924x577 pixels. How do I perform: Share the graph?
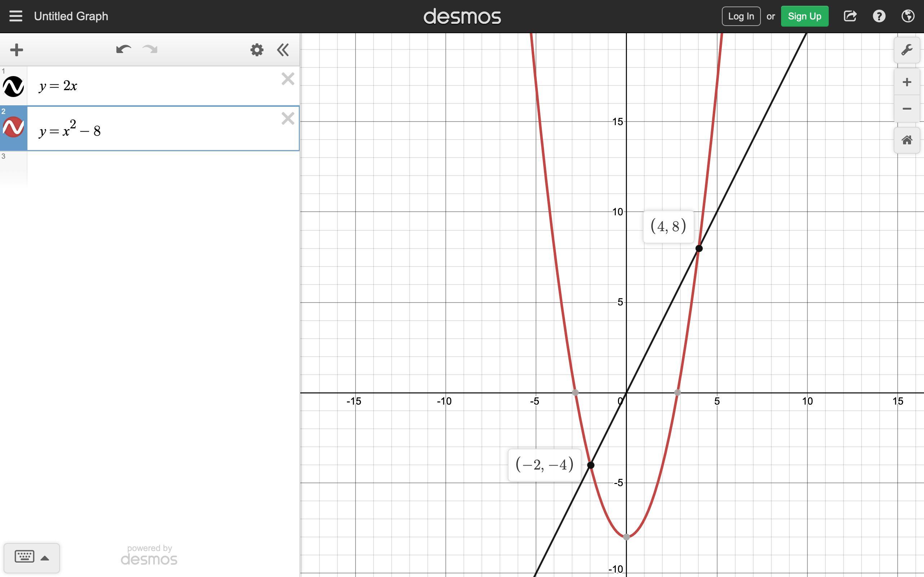(x=850, y=16)
